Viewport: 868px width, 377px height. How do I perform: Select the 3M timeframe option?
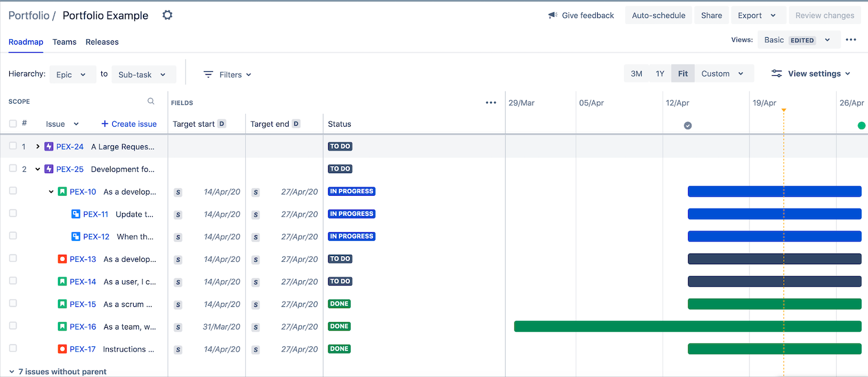(637, 74)
